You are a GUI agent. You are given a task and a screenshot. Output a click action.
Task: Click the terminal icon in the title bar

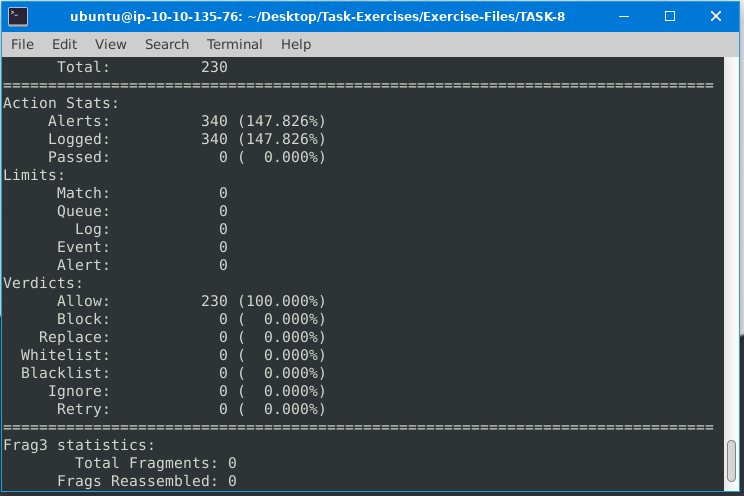pyautogui.click(x=18, y=16)
